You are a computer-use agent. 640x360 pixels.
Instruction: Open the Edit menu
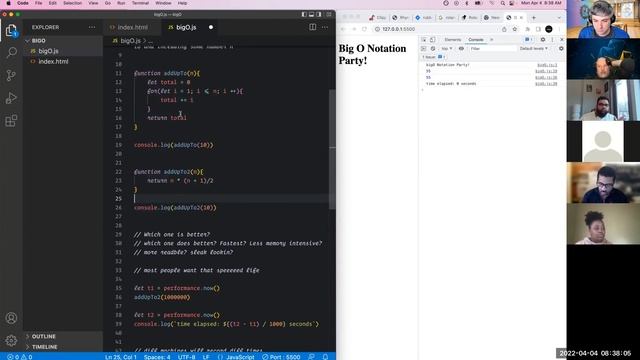coord(53,3)
